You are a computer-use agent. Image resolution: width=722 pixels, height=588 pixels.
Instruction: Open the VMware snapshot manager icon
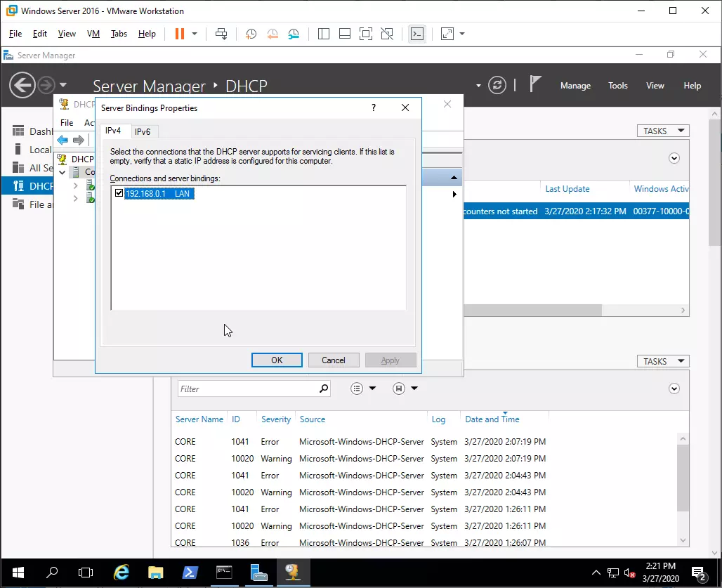tap(294, 34)
